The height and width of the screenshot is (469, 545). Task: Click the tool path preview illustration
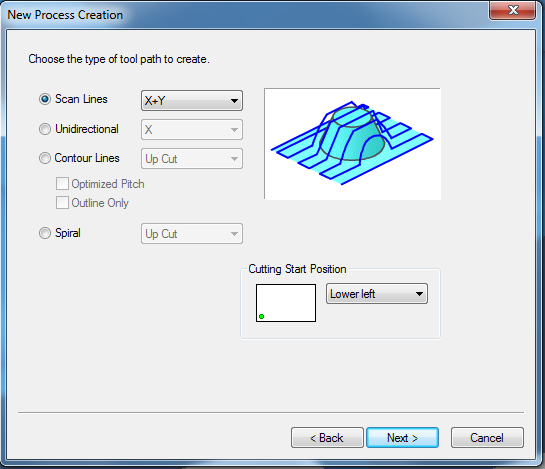point(352,144)
